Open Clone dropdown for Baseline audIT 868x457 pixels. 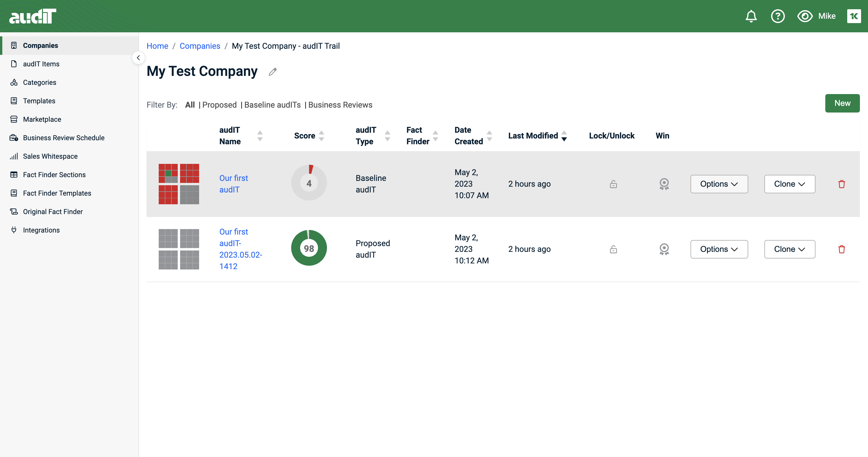pos(790,184)
